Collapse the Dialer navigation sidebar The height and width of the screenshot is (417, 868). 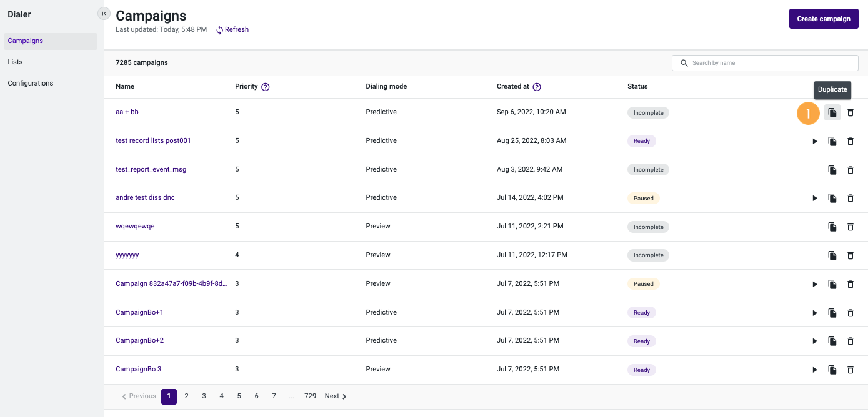click(104, 12)
